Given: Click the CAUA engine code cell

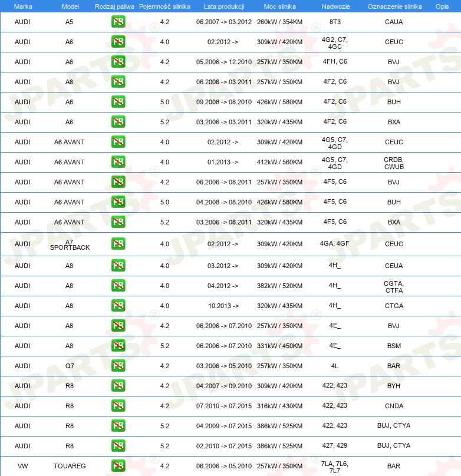Looking at the screenshot, I should [394, 22].
